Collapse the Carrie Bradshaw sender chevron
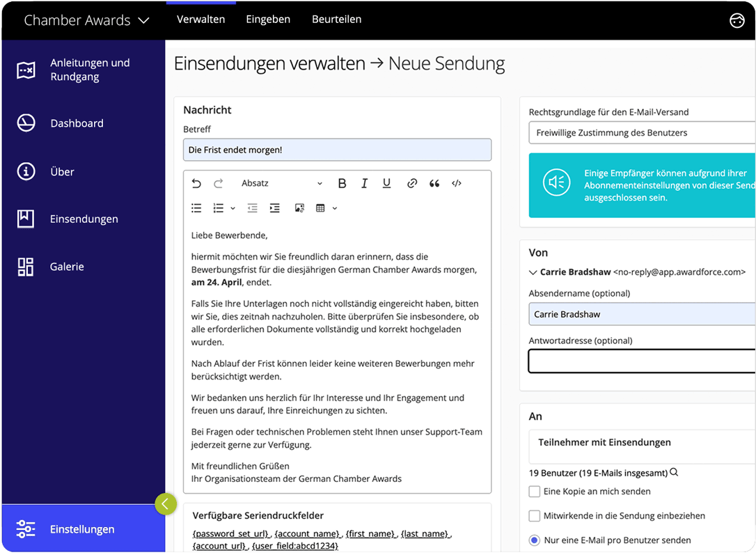This screenshot has width=756, height=555. pos(533,272)
